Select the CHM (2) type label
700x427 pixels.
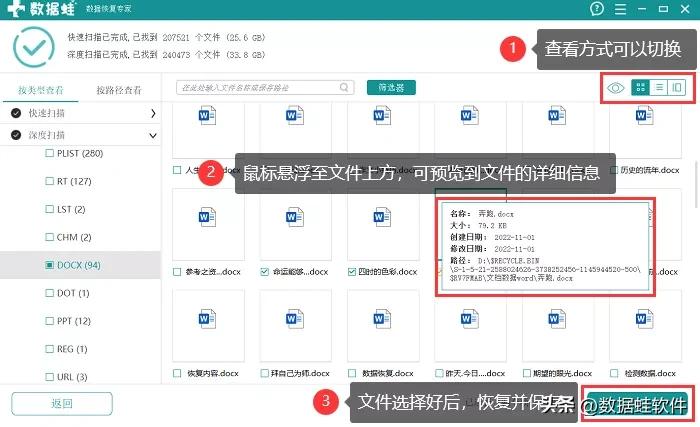pos(74,237)
